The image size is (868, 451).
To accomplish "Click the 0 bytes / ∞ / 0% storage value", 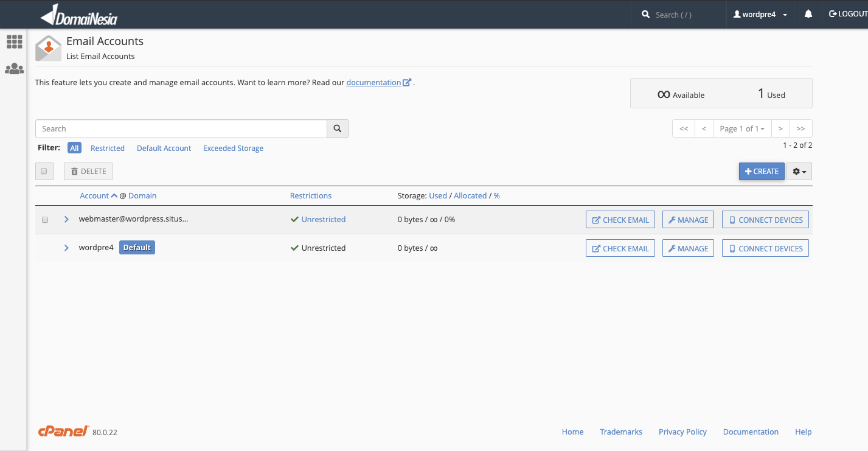I will click(426, 220).
